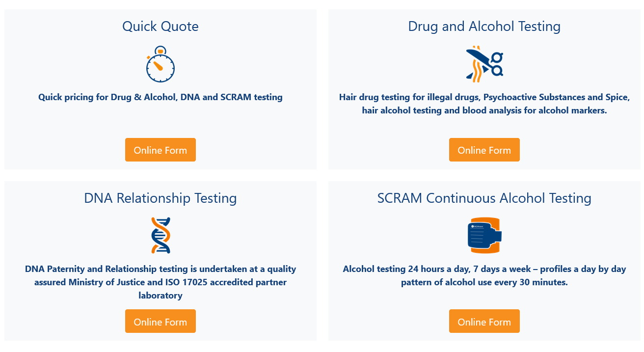This screenshot has height=352, width=644.
Task: Open the DNA Relationship Testing online form
Action: point(161,322)
